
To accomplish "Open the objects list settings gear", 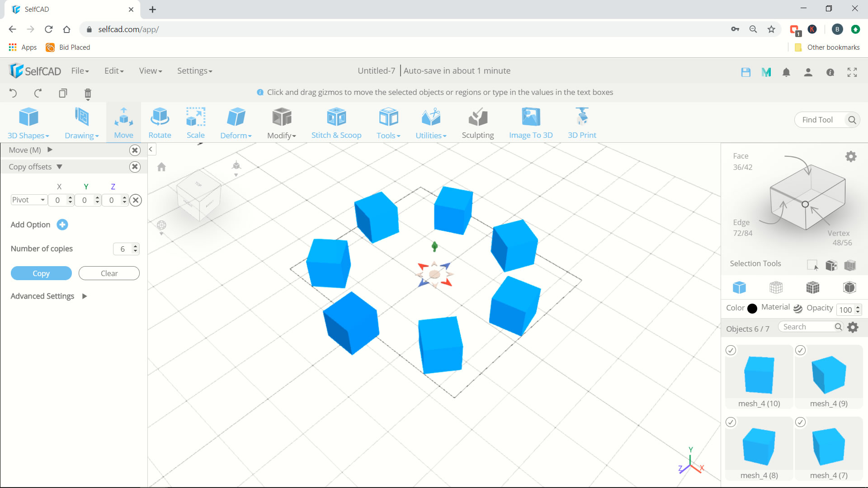I will (x=853, y=327).
